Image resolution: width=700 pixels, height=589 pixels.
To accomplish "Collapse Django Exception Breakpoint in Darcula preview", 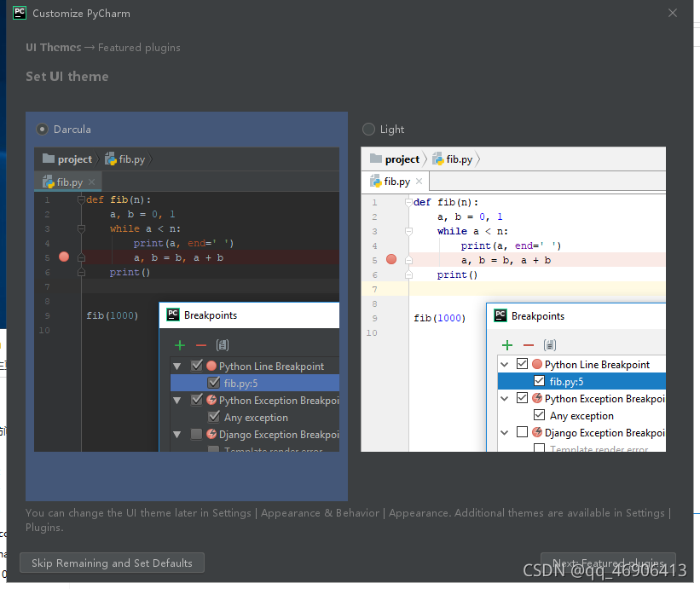I will pos(177,434).
